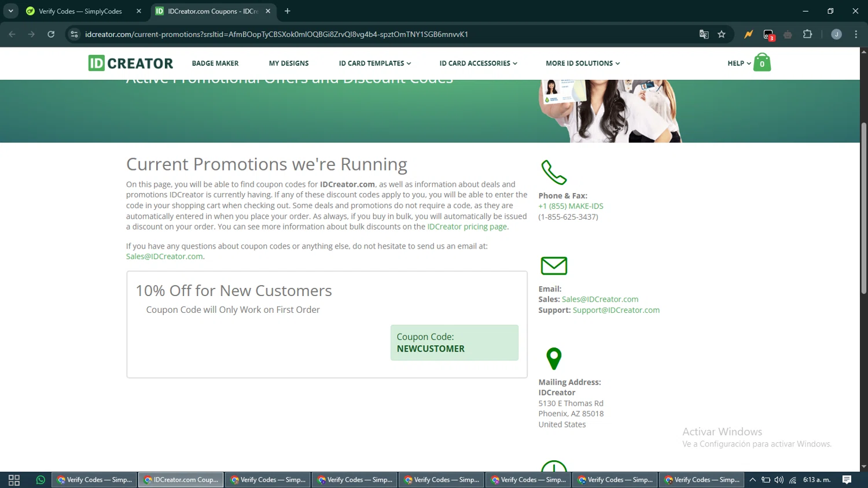Click the page vertical scrollbar thumb
868x488 pixels.
[x=864, y=208]
